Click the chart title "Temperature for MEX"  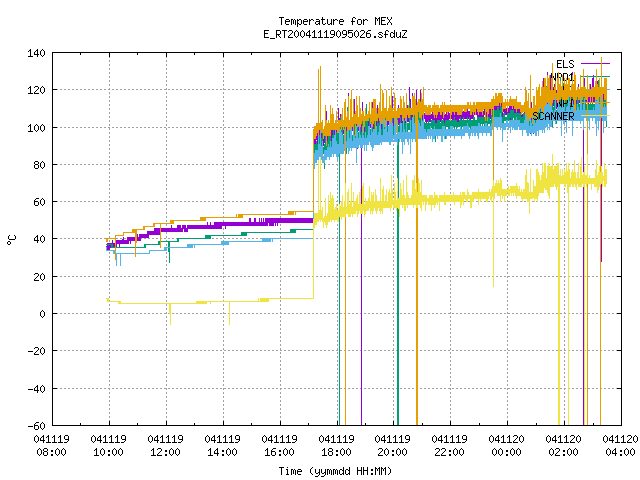point(335,21)
